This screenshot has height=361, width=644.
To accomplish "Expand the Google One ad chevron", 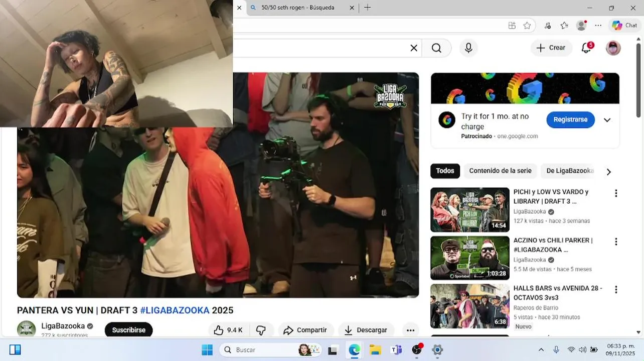I will tap(607, 120).
